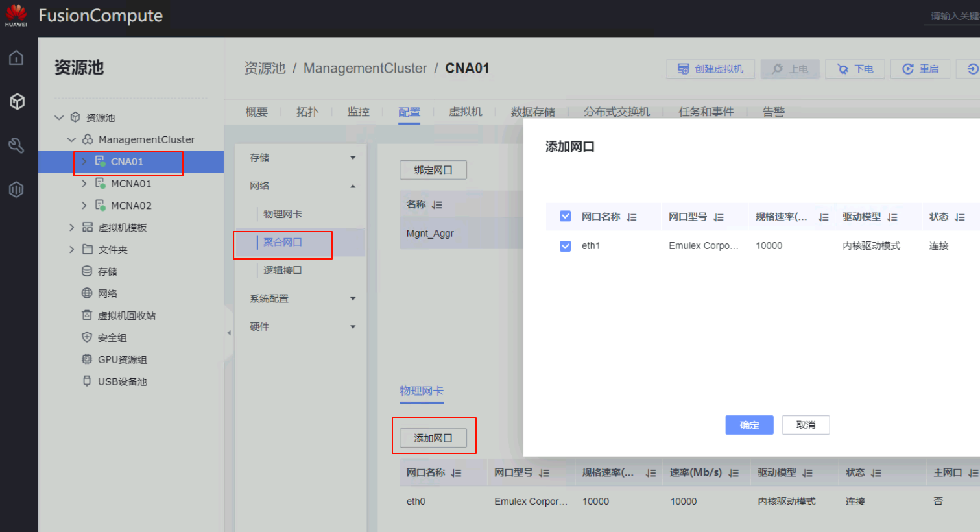Click the Huawei logo
The image size is (980, 532).
tap(16, 14)
